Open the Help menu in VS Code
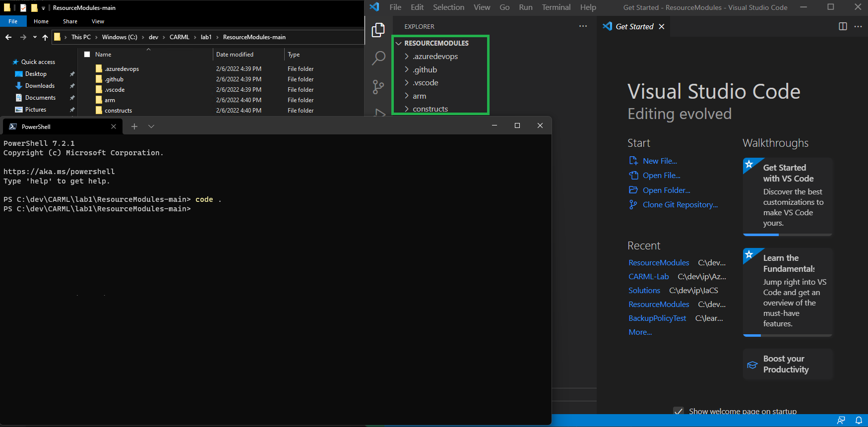868x427 pixels. click(x=588, y=7)
